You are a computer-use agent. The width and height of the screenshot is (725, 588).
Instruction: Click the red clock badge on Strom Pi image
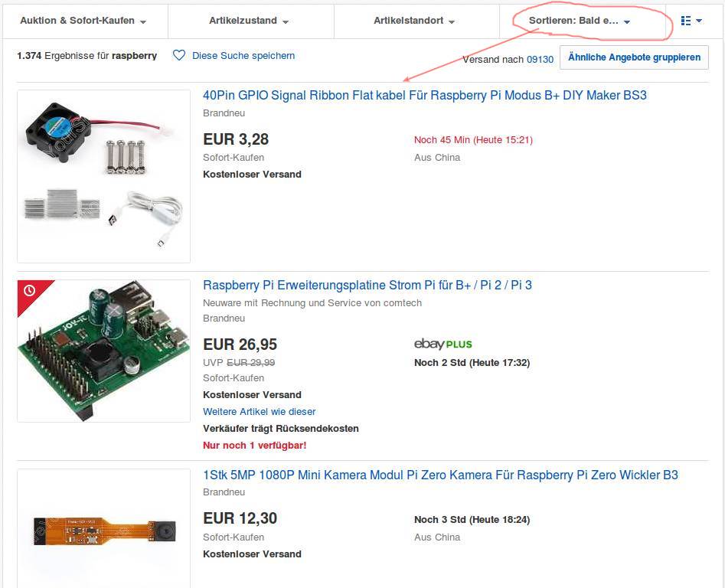click(30, 291)
